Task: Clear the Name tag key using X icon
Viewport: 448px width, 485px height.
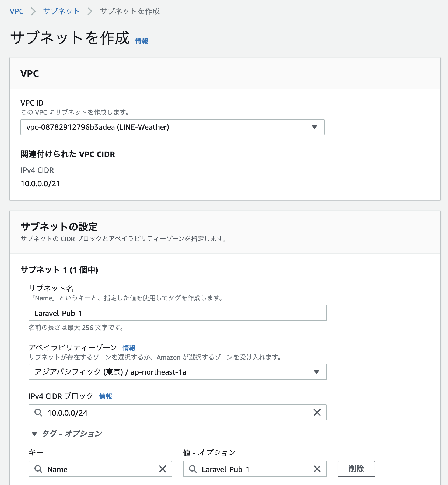Action: point(163,469)
